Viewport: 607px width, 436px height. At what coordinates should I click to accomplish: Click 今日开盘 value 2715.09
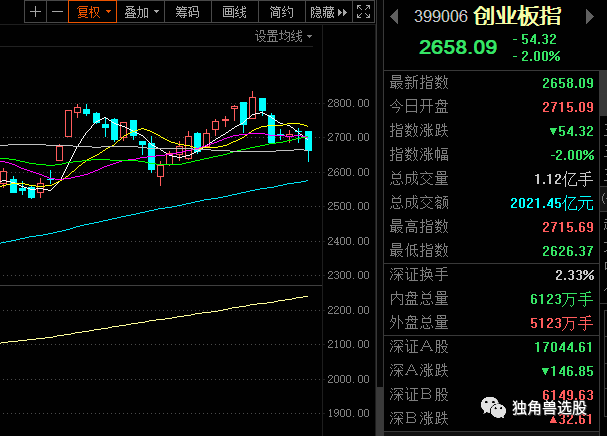pyautogui.click(x=568, y=107)
